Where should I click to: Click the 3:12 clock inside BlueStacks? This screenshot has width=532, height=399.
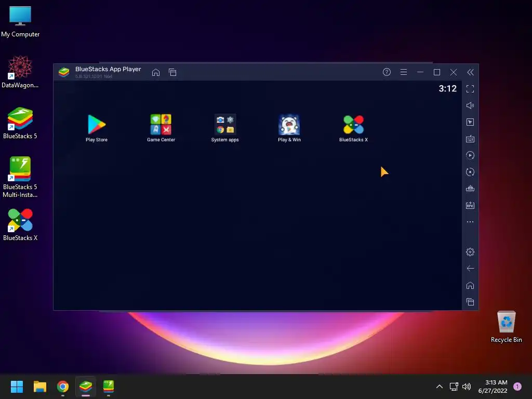pyautogui.click(x=447, y=89)
